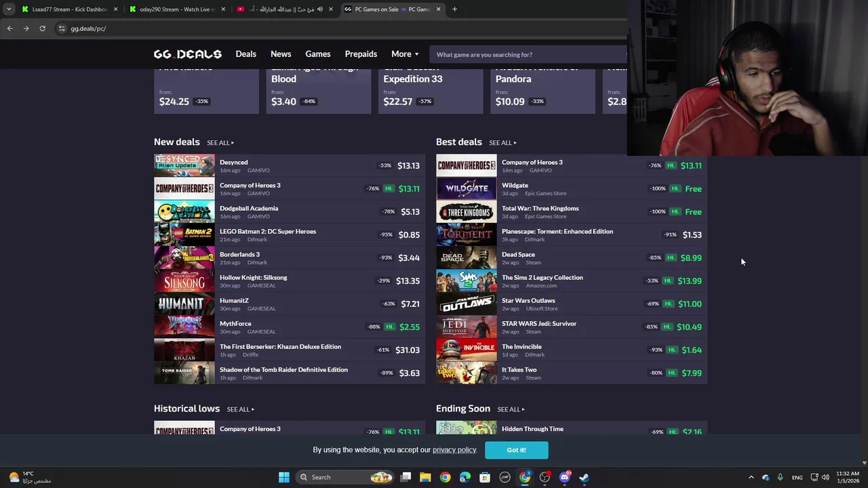Switch to oday290 Stream tab

(177, 9)
